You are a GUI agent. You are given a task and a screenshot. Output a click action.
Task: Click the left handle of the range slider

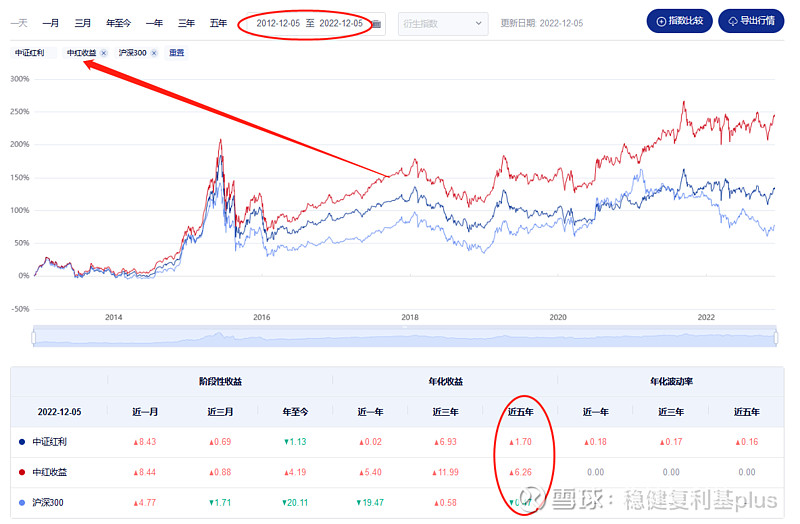point(34,338)
